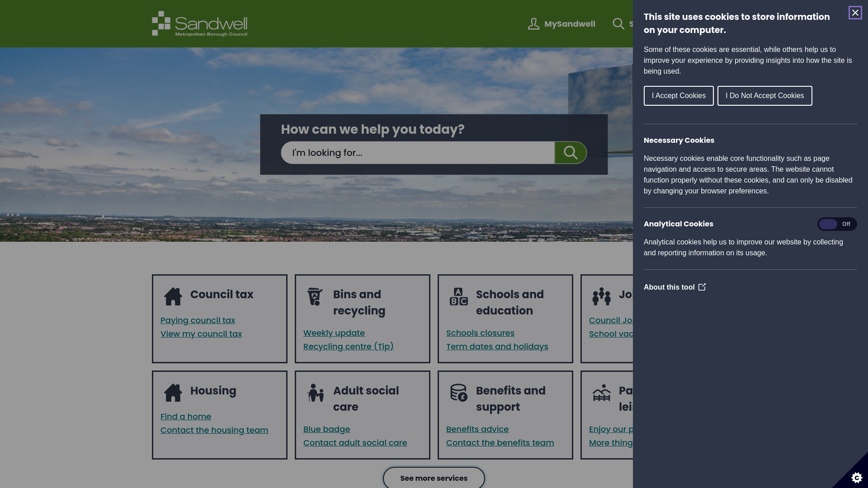Click the Sandwell Council logo

(199, 23)
